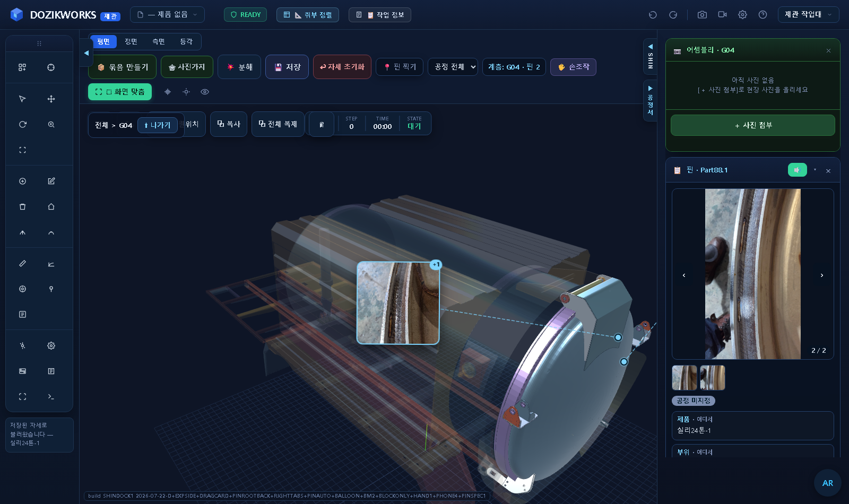Show previous photo with the left chevron
This screenshot has width=849, height=504.
[x=684, y=275]
